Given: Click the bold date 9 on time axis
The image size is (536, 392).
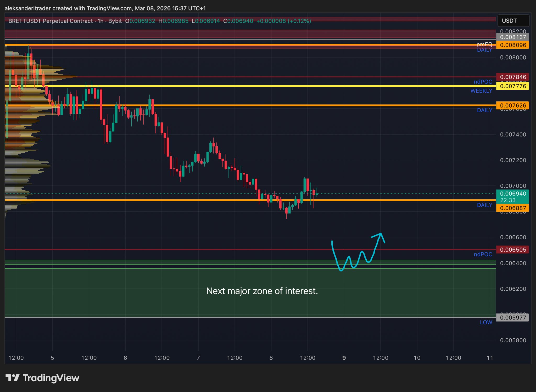Looking at the screenshot, I should [344, 358].
